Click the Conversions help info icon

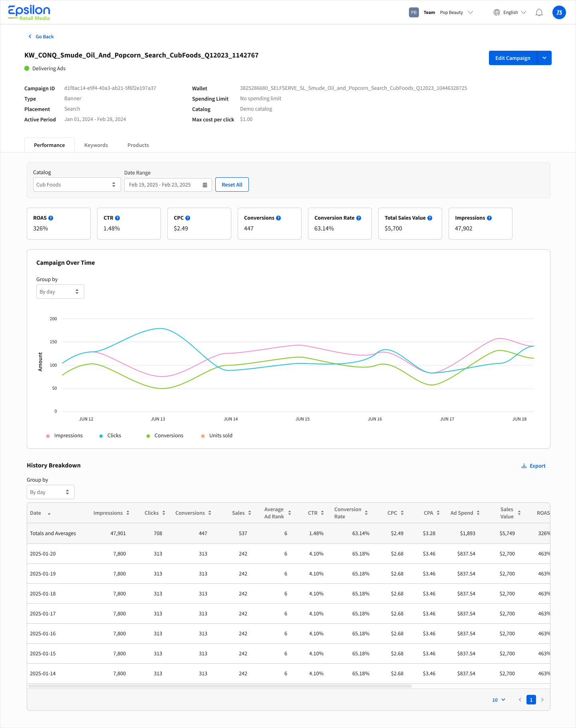point(278,218)
